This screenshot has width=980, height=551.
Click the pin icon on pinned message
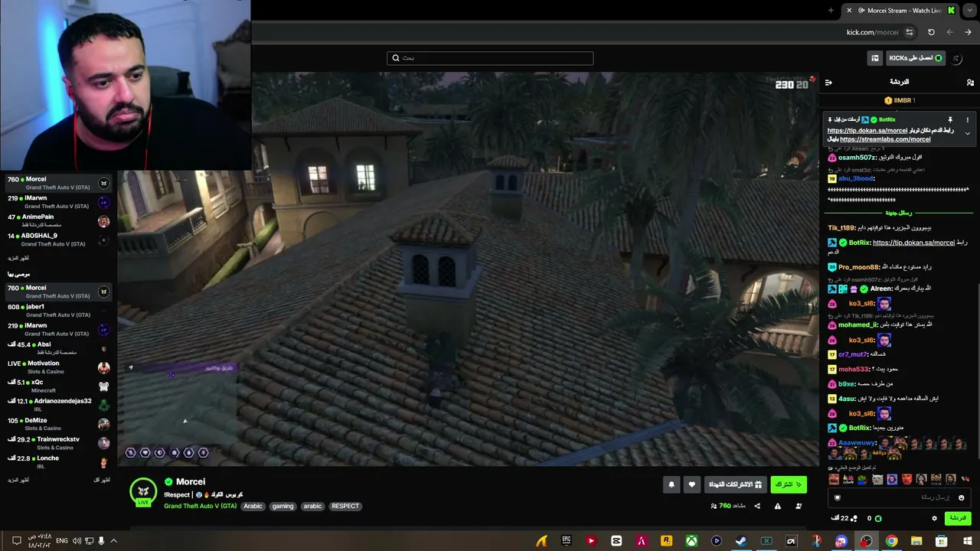[950, 120]
